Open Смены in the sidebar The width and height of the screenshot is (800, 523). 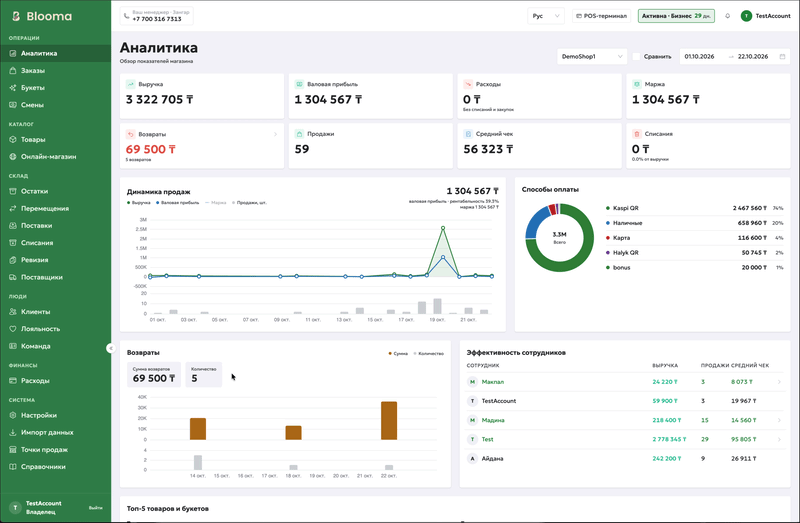(55, 105)
